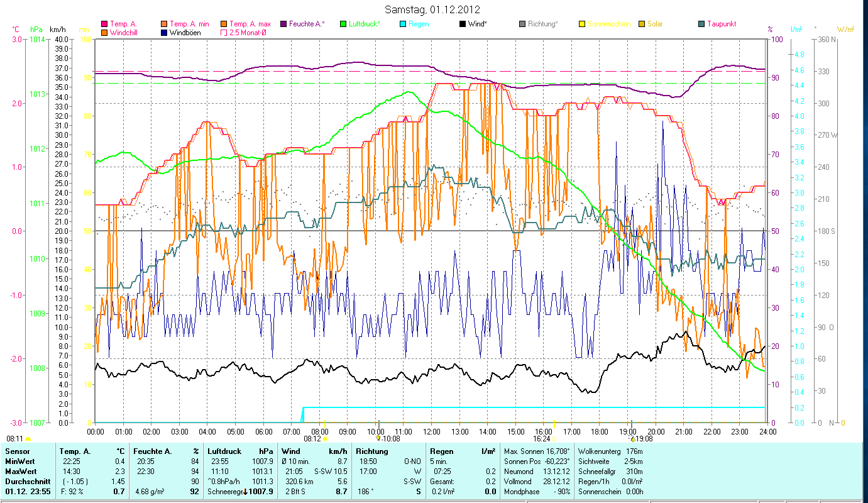The image size is (868, 503).
Task: Click the 08:12 sunrise marker on time axis
Action: click(312, 439)
